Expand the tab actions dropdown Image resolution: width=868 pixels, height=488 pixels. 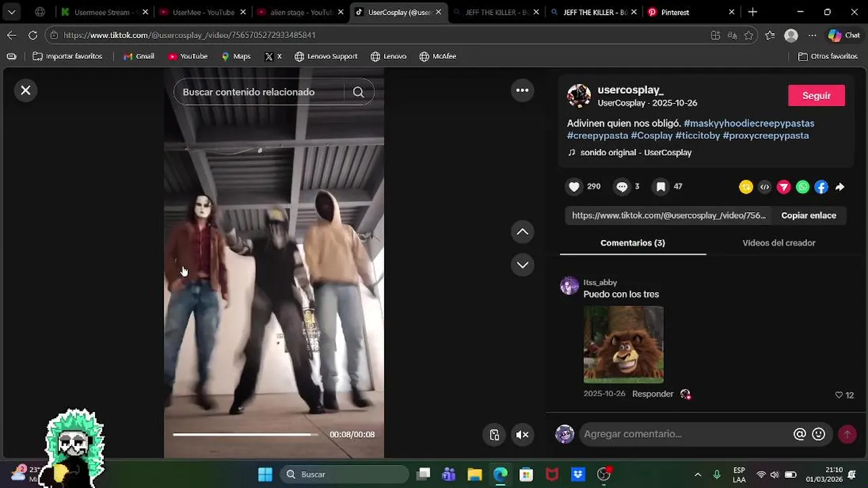pyautogui.click(x=12, y=12)
